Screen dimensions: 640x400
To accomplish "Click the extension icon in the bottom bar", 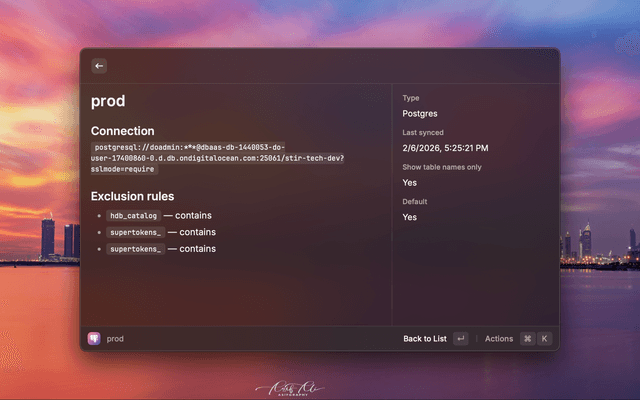I will click(94, 339).
